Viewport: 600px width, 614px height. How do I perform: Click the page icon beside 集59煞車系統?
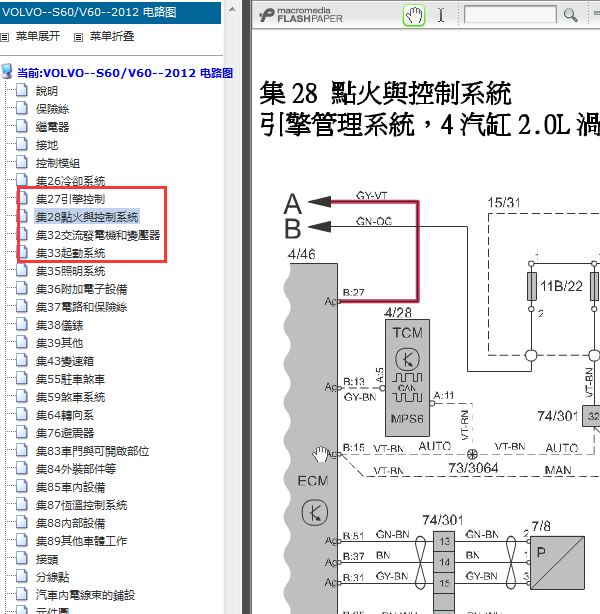click(22, 396)
